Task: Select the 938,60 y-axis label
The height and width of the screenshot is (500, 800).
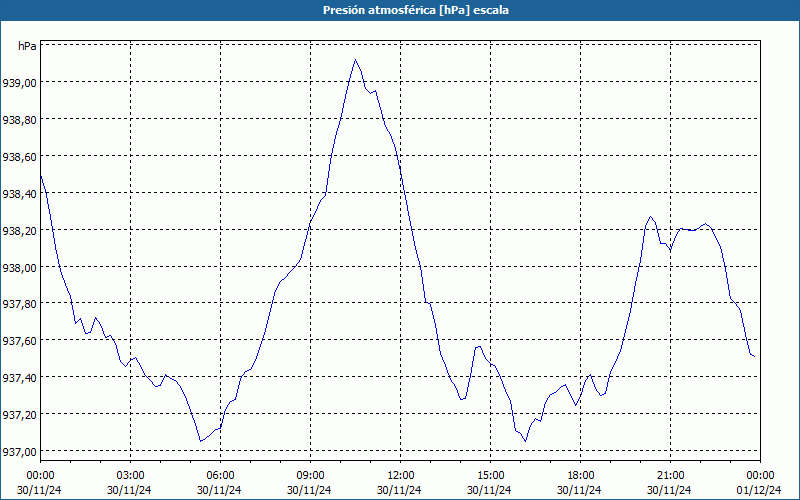Action: [x=19, y=157]
